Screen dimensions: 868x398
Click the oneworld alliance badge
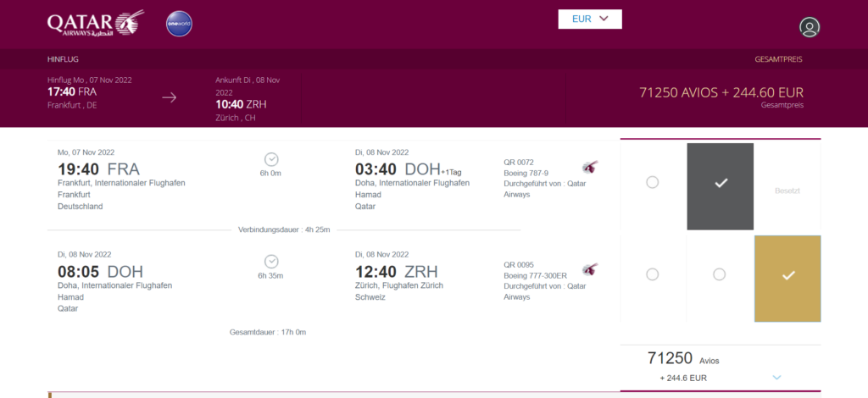pos(179,23)
